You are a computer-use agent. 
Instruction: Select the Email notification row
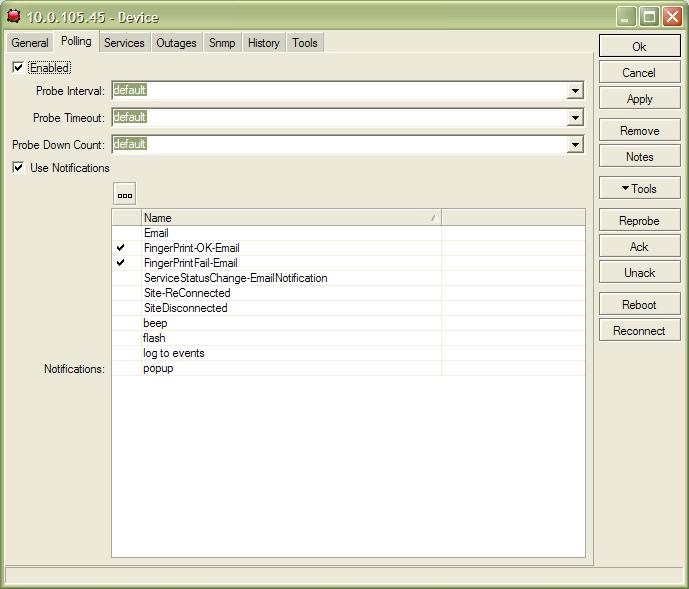click(348, 233)
